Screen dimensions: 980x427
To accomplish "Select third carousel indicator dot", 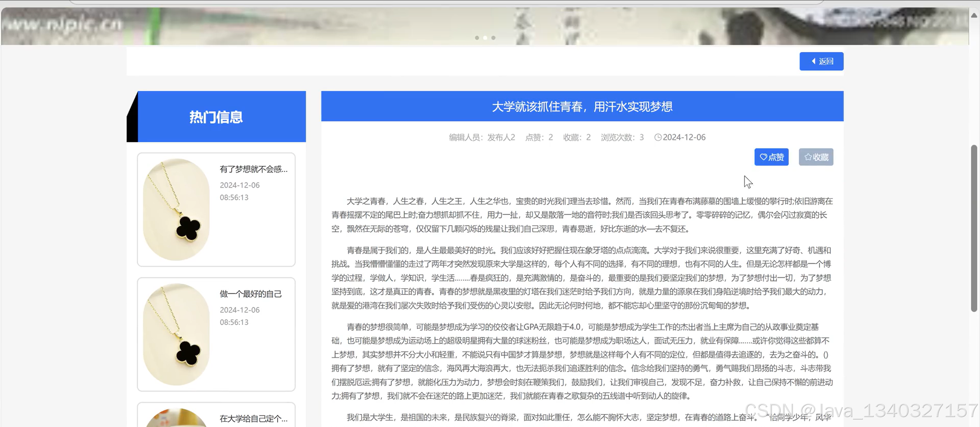I will pyautogui.click(x=493, y=38).
